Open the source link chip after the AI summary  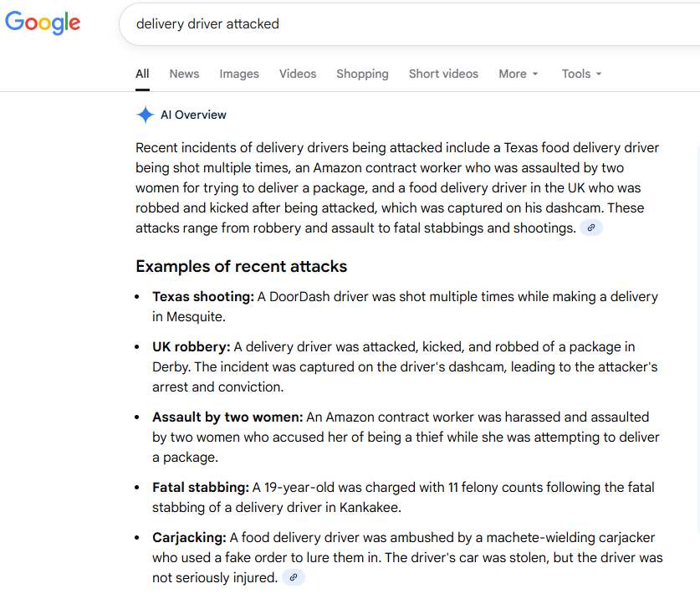click(590, 227)
